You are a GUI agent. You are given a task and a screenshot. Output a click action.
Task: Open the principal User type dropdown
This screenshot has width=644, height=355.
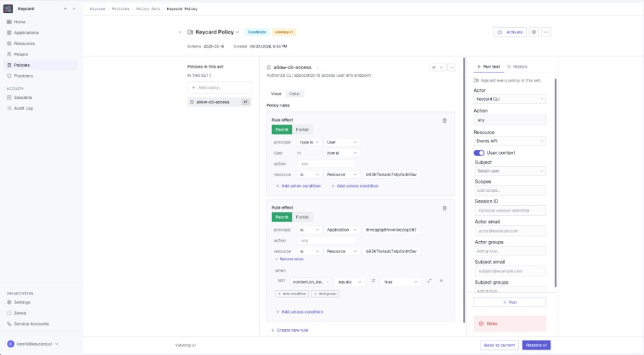(x=341, y=142)
